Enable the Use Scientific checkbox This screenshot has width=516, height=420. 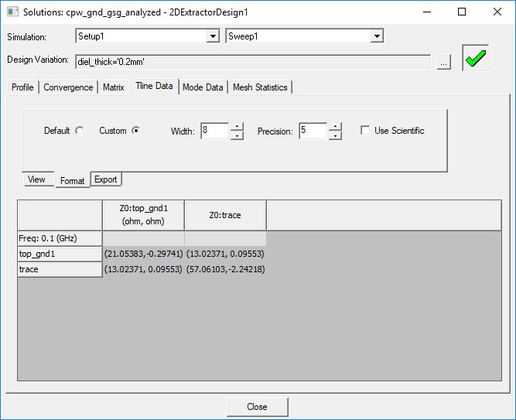tap(365, 131)
